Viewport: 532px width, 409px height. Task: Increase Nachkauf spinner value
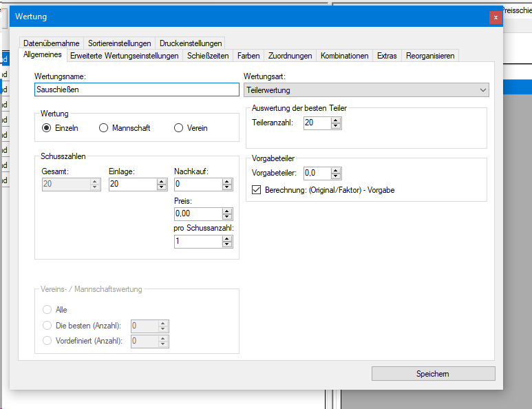click(x=228, y=181)
